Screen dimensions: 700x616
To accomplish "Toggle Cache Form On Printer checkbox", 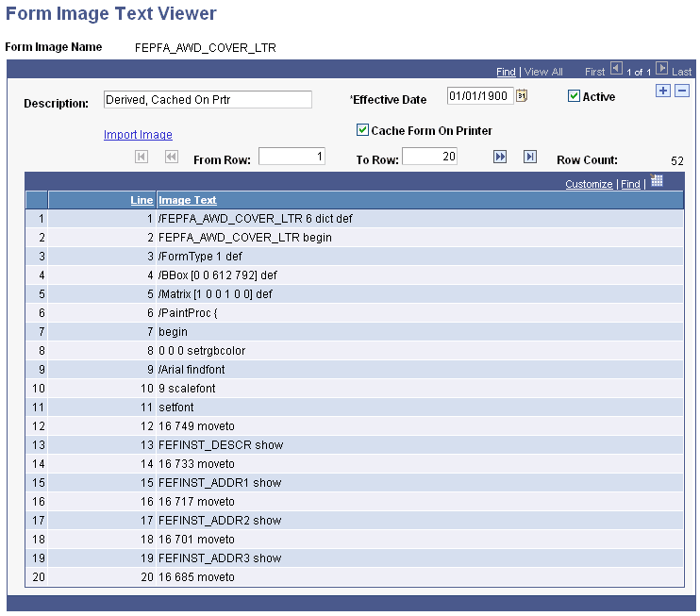I will coord(362,130).
